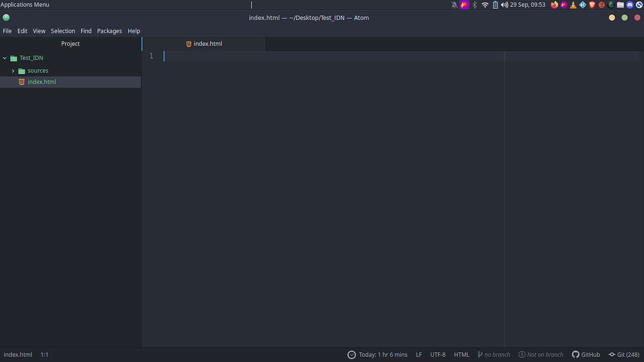Click the cursor position indicator 1:1
The width and height of the screenshot is (644, 362).
click(45, 354)
